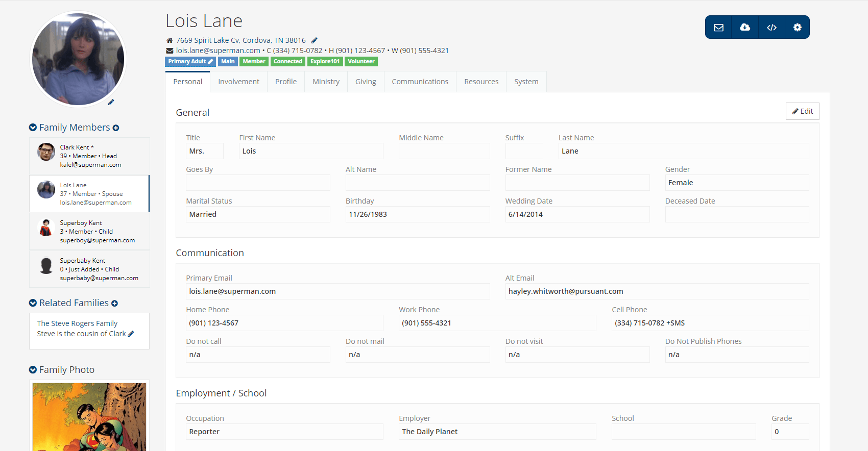Click the Work Phone field (901) 555-4321

point(497,323)
